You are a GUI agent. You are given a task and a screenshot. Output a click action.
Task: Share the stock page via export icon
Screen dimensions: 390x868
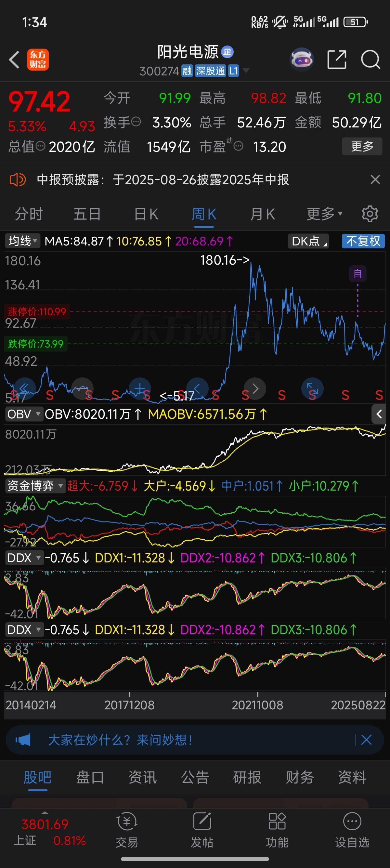[x=337, y=59]
